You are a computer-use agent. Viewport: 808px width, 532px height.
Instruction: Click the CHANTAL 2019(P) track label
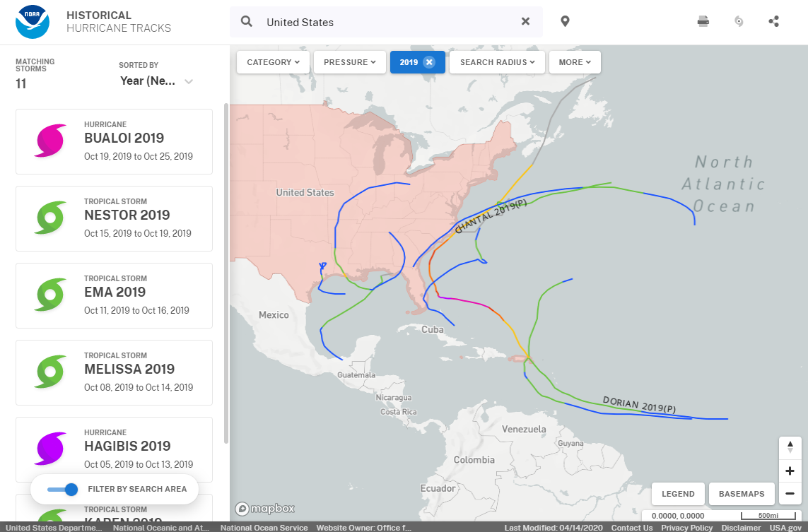(491, 216)
